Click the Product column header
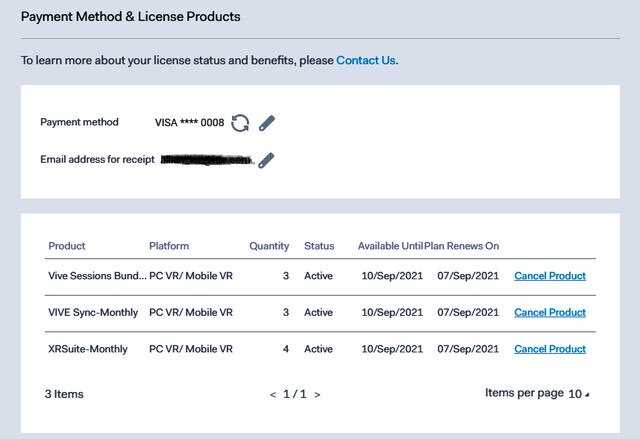This screenshot has width=640, height=439. 67,246
